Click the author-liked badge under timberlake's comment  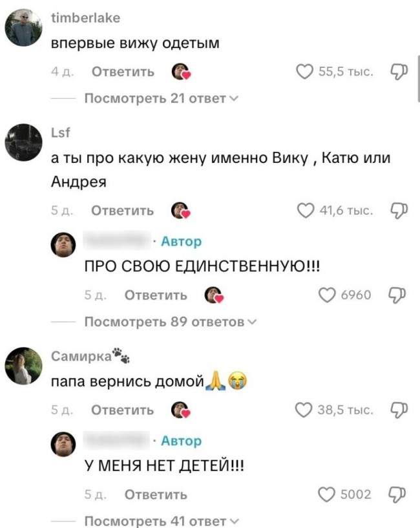pyautogui.click(x=181, y=72)
